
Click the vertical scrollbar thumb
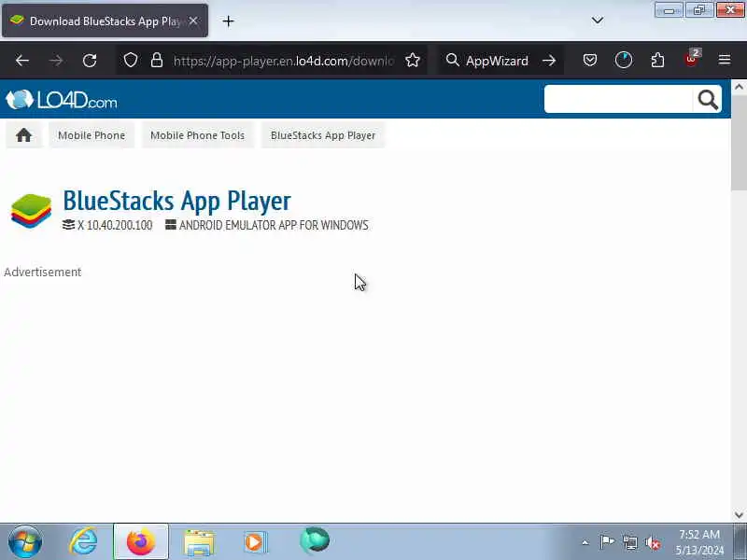click(739, 143)
